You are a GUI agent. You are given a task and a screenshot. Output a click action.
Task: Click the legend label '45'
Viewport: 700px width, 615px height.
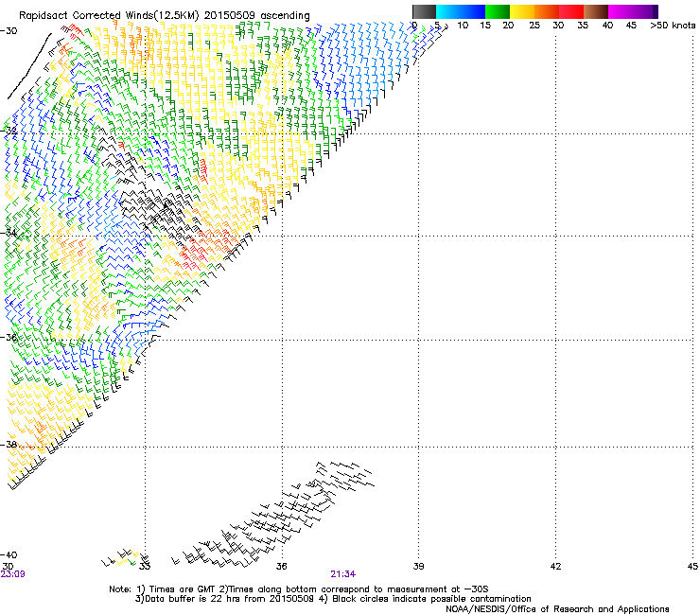[631, 26]
